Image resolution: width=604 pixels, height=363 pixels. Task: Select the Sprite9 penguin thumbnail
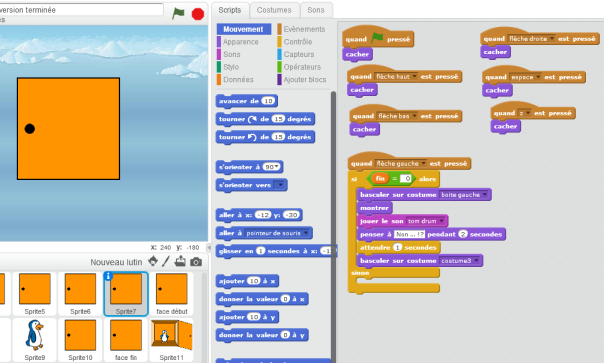(35, 339)
